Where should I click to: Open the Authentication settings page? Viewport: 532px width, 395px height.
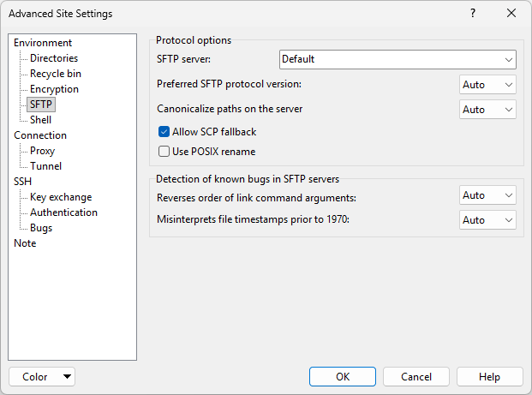[63, 212]
